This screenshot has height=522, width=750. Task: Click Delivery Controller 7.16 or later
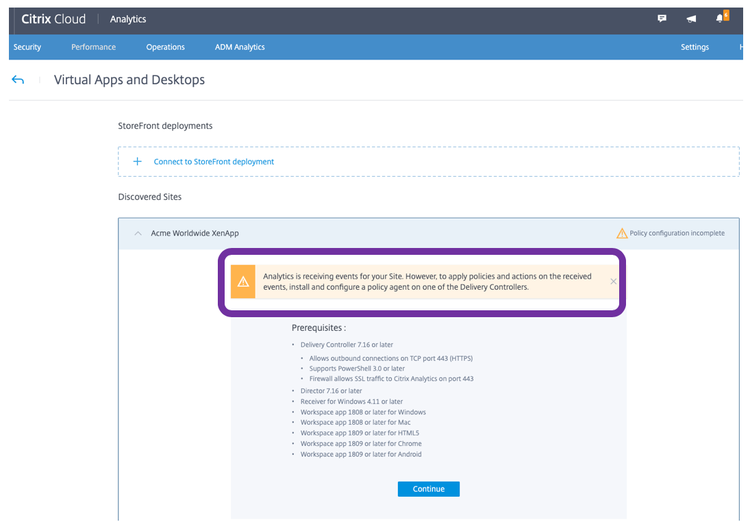347,344
